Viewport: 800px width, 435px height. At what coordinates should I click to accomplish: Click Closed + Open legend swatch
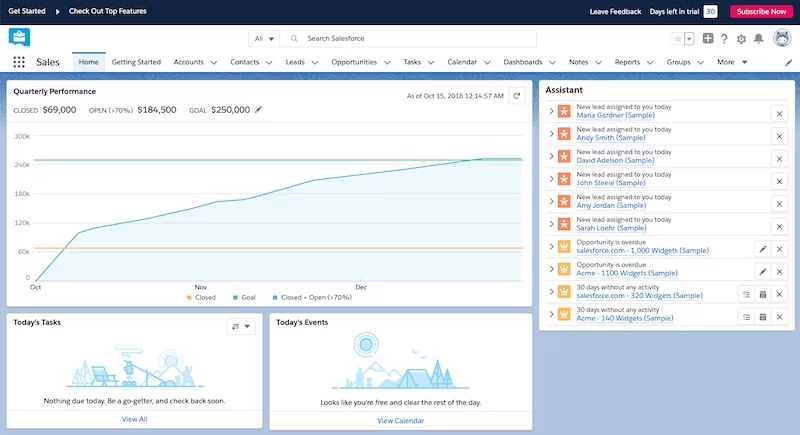(x=275, y=297)
